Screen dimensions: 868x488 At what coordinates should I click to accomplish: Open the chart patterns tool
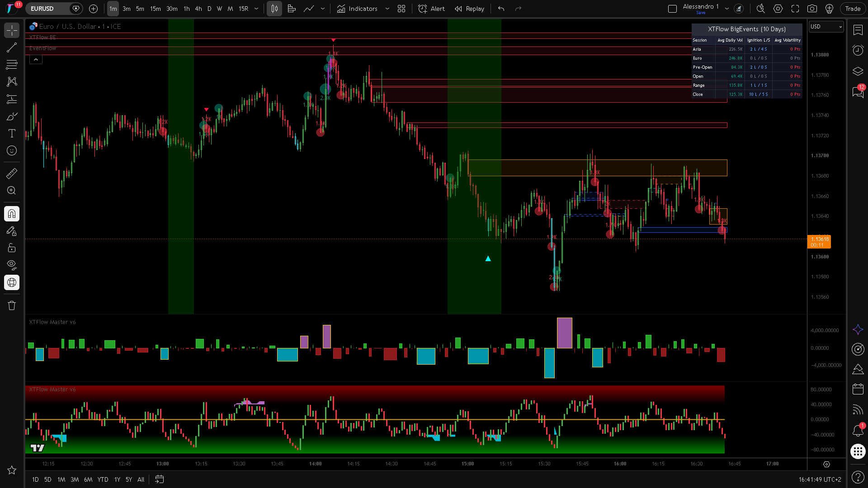point(12,82)
